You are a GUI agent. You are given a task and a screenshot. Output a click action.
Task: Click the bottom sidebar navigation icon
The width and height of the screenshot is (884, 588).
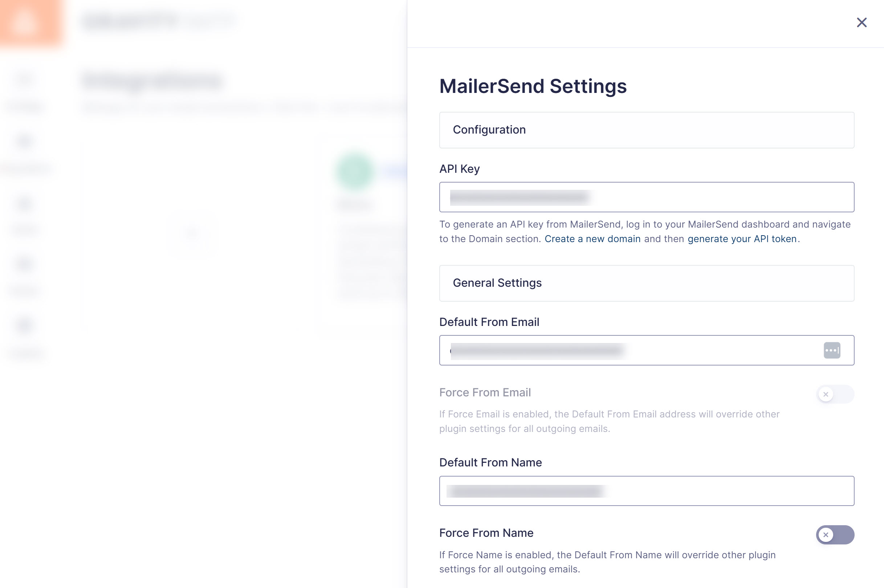[x=24, y=324]
